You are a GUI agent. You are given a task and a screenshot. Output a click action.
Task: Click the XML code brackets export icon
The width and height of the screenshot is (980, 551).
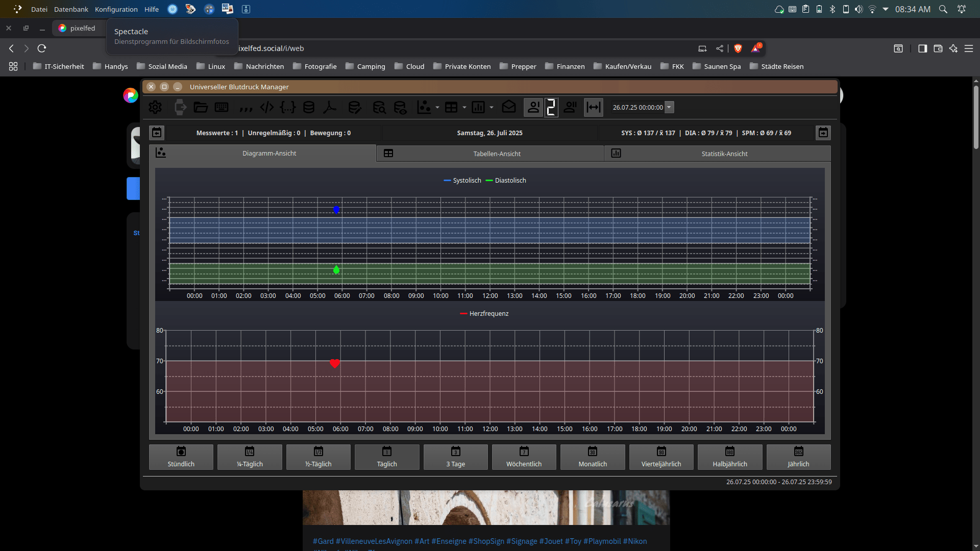[267, 107]
